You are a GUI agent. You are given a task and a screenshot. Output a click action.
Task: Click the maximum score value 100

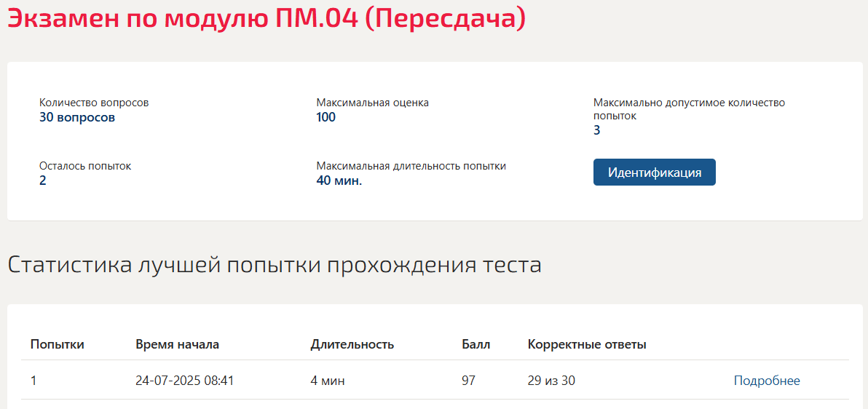point(326,117)
